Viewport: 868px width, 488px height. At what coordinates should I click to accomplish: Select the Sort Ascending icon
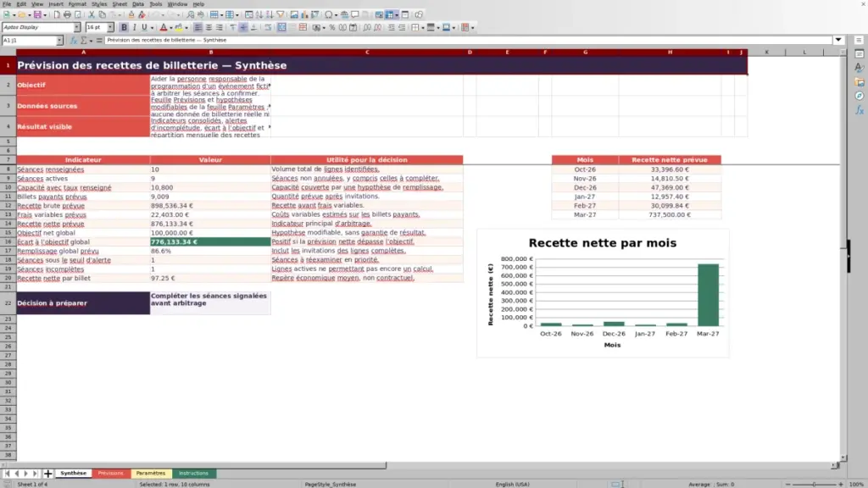(x=259, y=14)
